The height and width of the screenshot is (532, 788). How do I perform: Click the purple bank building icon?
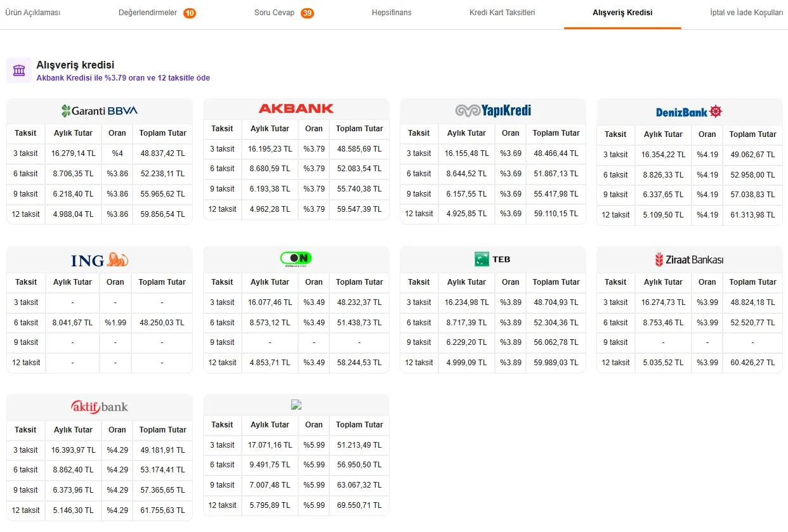[19, 70]
